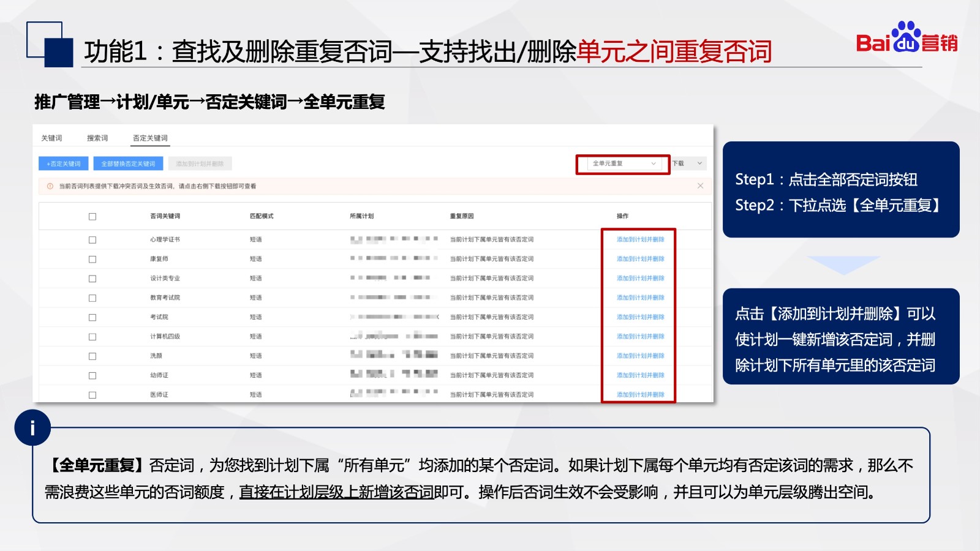
Task: Click the 否词关键词 column header
Action: (165, 216)
